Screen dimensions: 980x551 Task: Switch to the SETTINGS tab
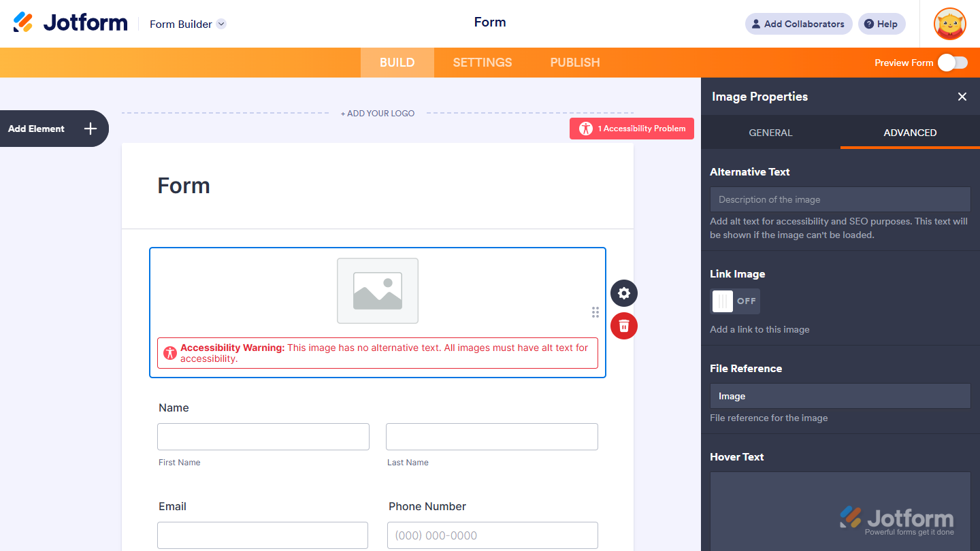pyautogui.click(x=482, y=62)
